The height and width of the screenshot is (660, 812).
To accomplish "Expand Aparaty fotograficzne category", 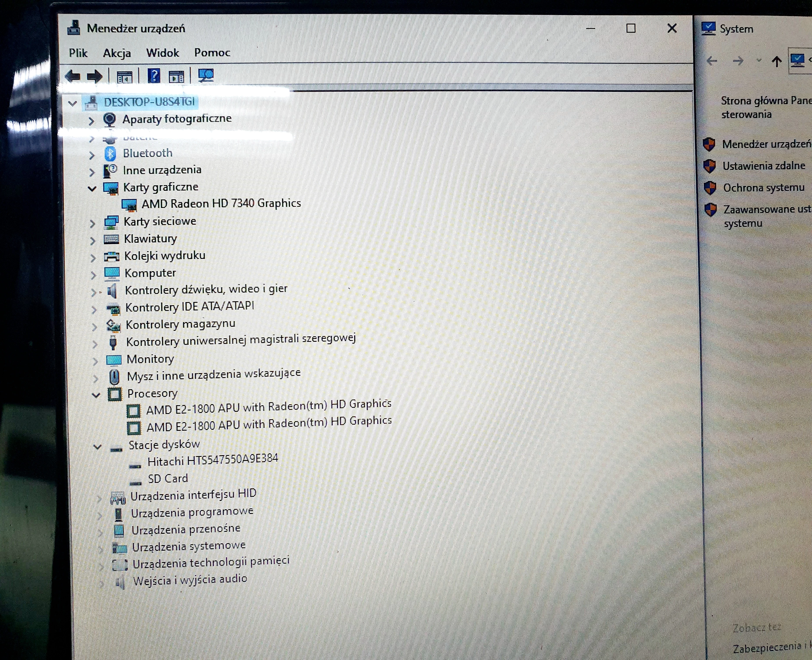I will (x=91, y=121).
